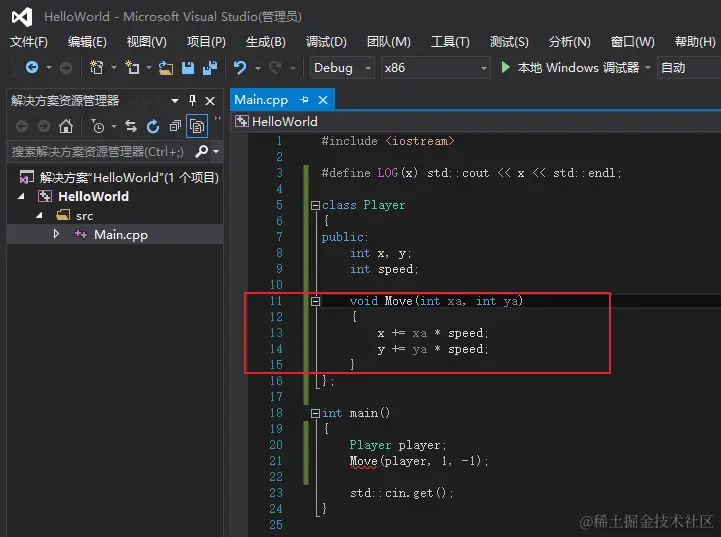Click the Solution Explorer search magnifier icon
The image size is (721, 537).
pos(201,151)
